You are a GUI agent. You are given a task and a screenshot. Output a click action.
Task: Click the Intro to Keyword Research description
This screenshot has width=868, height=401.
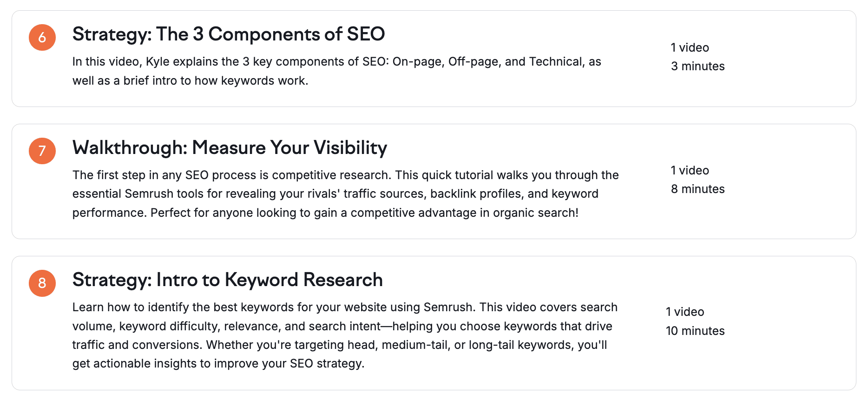344,335
